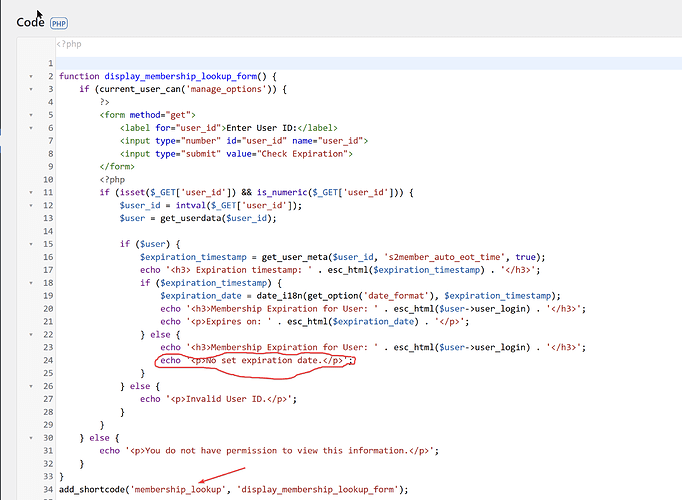
Task: Click the 'Code' heading label
Action: click(x=30, y=22)
